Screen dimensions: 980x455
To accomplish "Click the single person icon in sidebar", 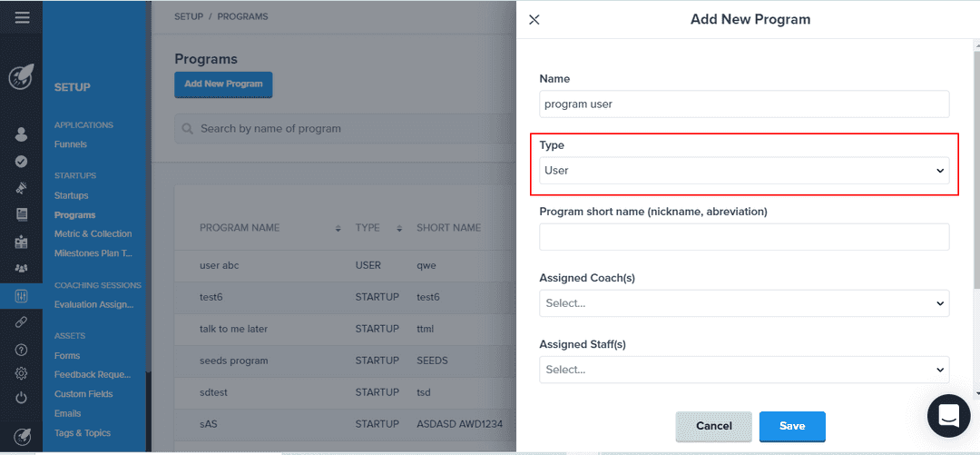I will pyautogui.click(x=22, y=134).
